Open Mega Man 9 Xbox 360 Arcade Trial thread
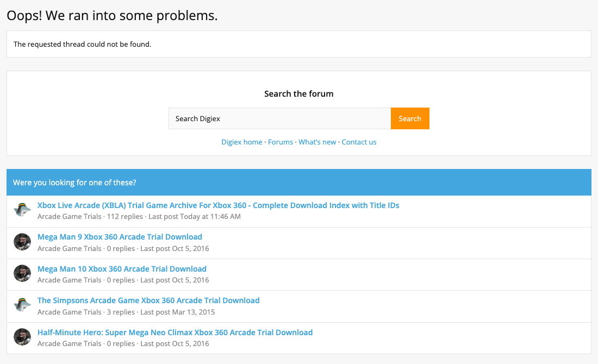Screen dimensions: 598x364 [120, 237]
